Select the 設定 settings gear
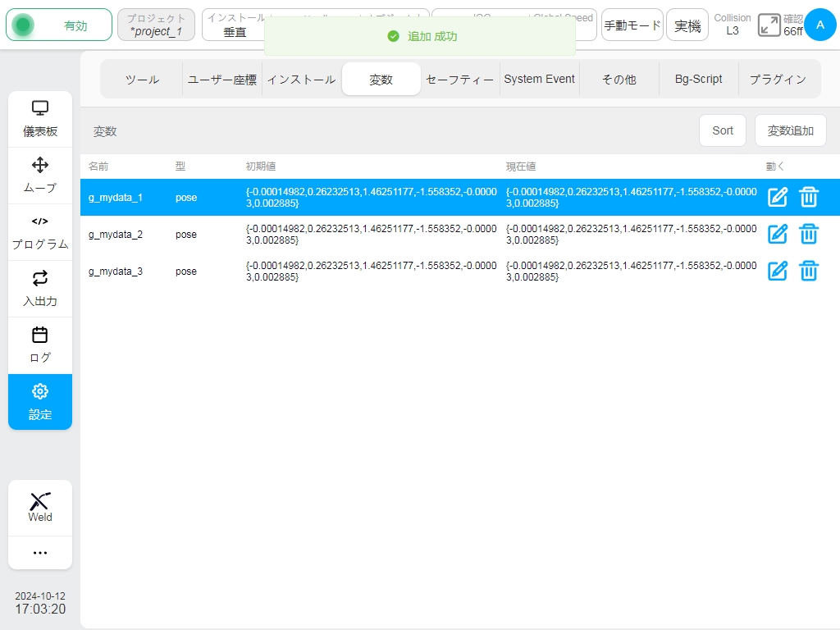Image resolution: width=840 pixels, height=630 pixels. pos(40,402)
